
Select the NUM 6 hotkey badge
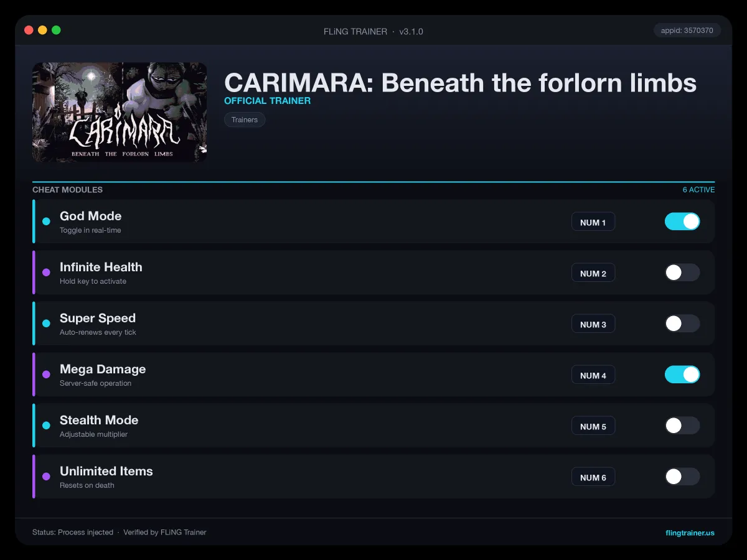(x=593, y=477)
